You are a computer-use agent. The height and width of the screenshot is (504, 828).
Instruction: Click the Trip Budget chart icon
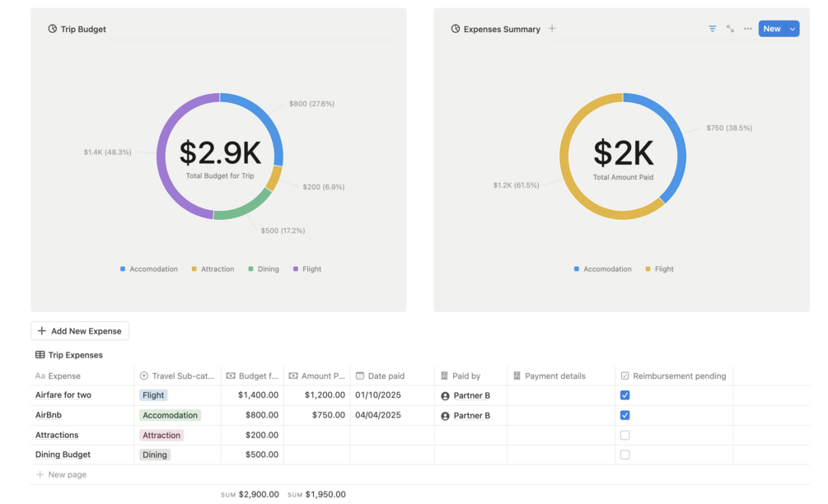pos(52,29)
